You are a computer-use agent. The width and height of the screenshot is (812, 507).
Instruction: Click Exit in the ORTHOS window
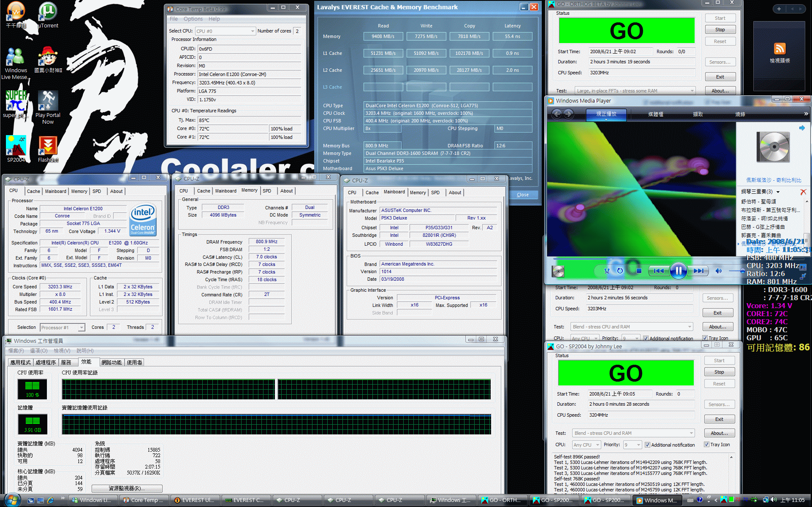pyautogui.click(x=720, y=77)
